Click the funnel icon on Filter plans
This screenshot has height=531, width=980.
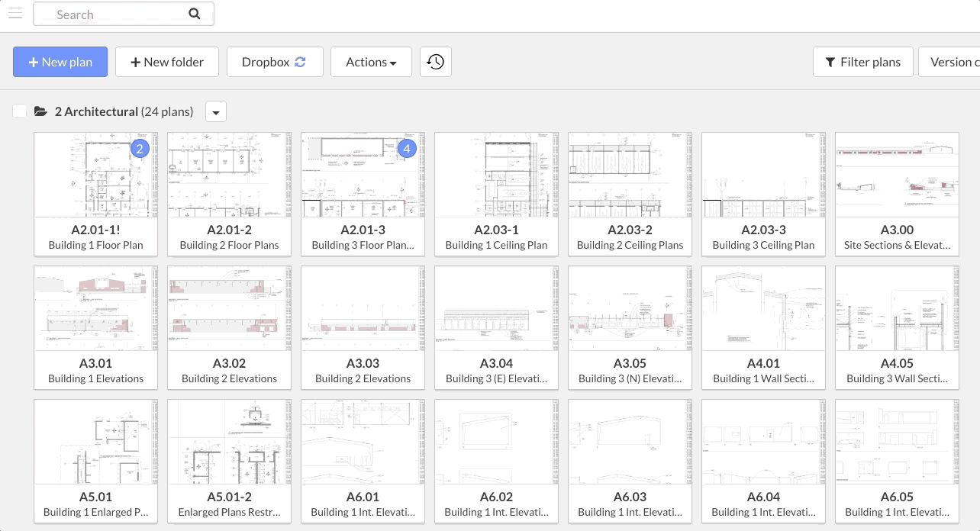(831, 62)
